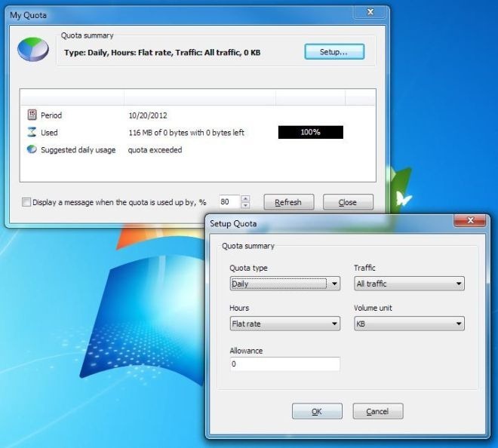The image size is (498, 448).
Task: Open quota Setup... dialog
Action: (334, 52)
